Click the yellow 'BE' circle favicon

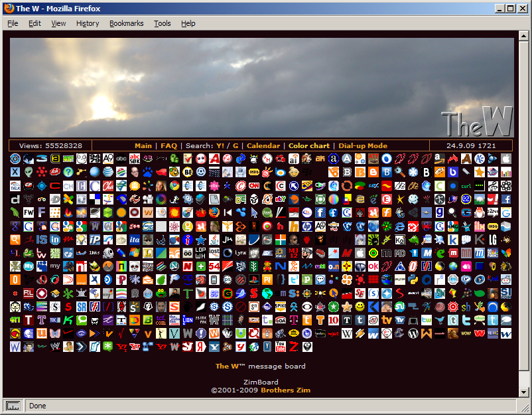pyautogui.click(x=188, y=172)
